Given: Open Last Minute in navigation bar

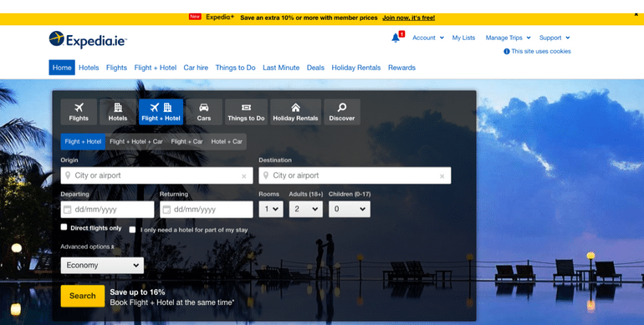Looking at the screenshot, I should (x=281, y=68).
